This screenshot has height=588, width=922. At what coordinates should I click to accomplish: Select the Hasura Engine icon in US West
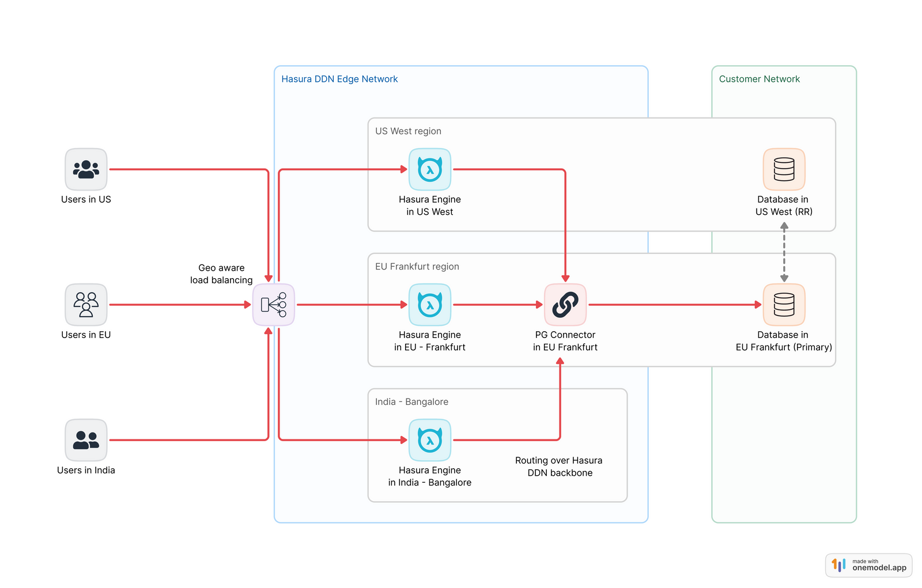429,169
